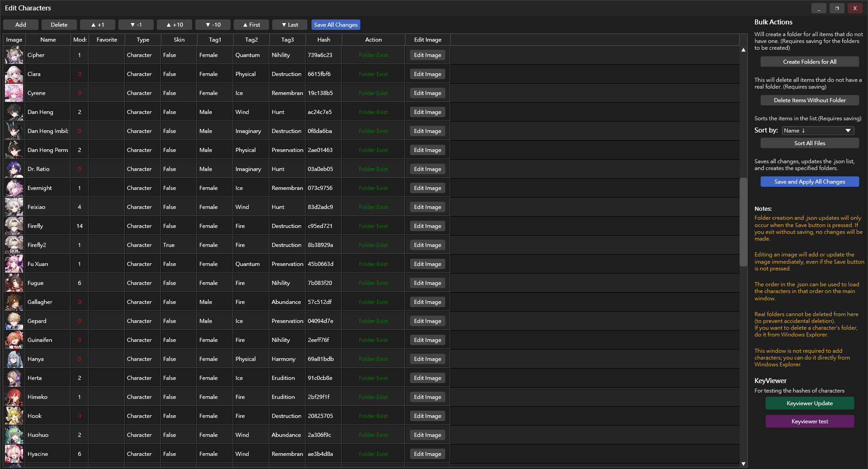
Task: Click Huohuo's portrait thumbnail
Action: point(14,435)
